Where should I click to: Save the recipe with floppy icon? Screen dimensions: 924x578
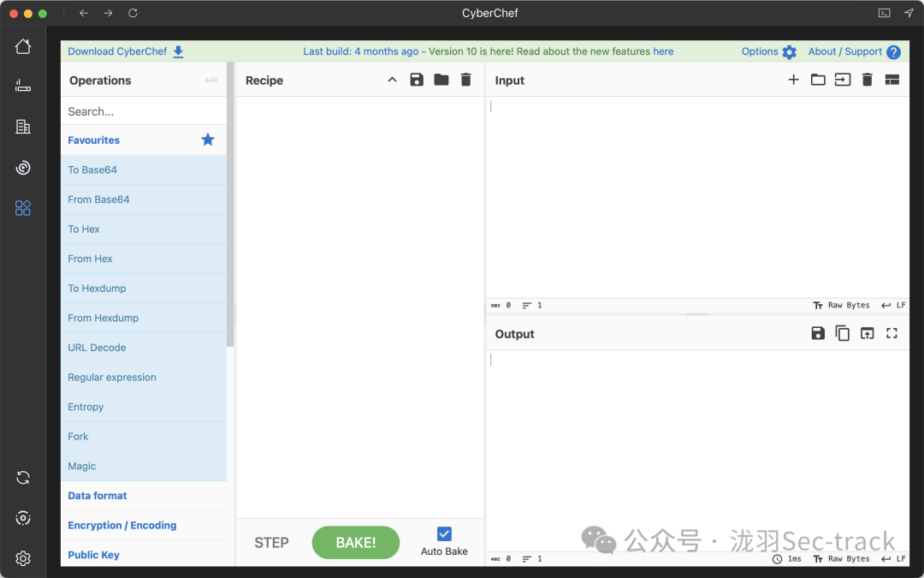coord(417,80)
